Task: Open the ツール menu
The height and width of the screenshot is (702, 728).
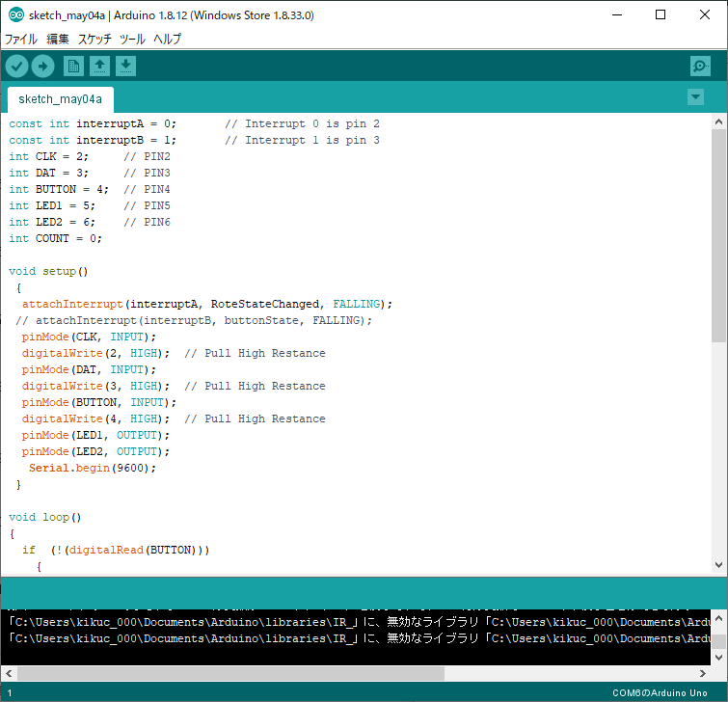Action: (132, 40)
